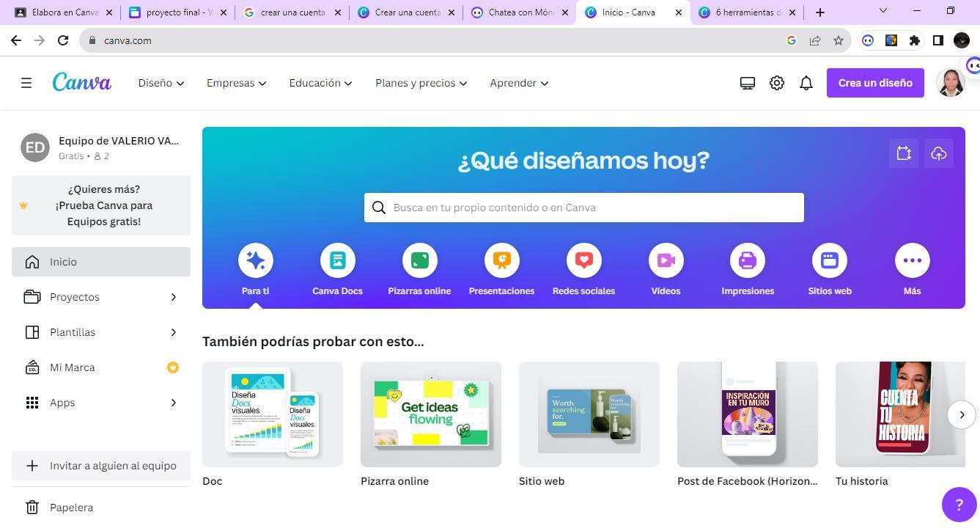Click the upload cloud icon in banner
This screenshot has height=531, width=980.
coord(939,153)
